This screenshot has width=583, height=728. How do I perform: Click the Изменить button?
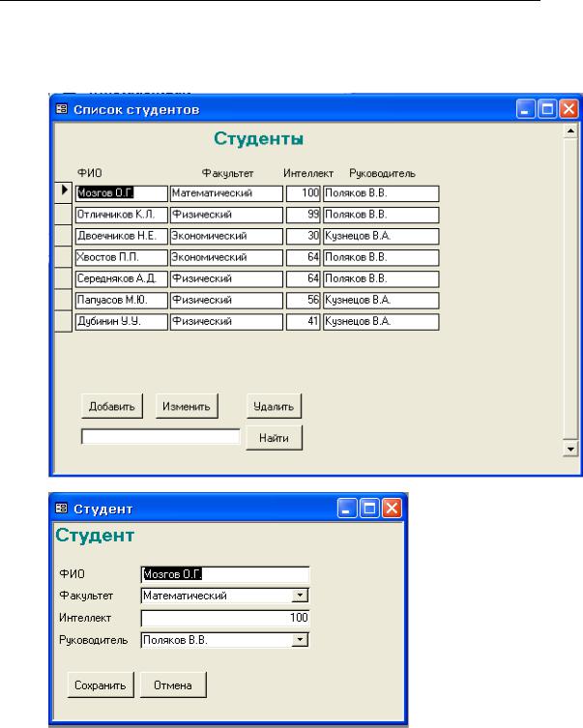pyautogui.click(x=187, y=406)
